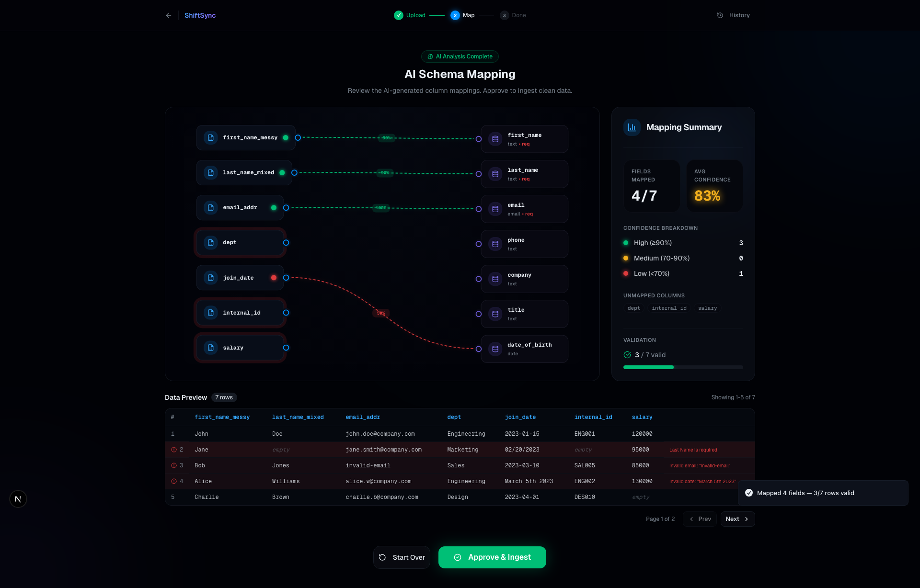Click the phone input connector circle

click(x=479, y=244)
